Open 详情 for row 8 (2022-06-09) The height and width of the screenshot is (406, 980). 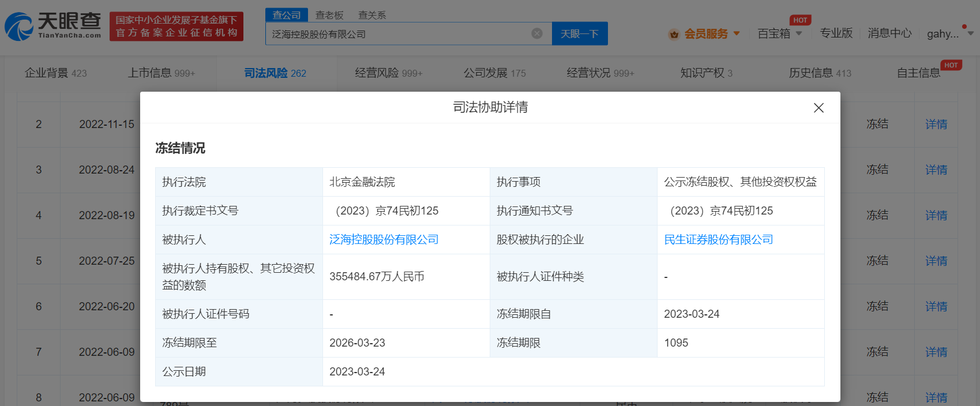pos(936,397)
